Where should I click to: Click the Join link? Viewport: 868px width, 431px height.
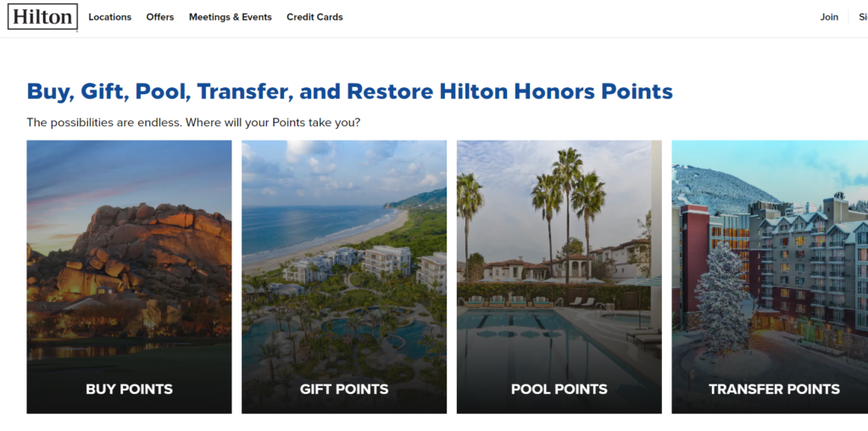tap(829, 17)
